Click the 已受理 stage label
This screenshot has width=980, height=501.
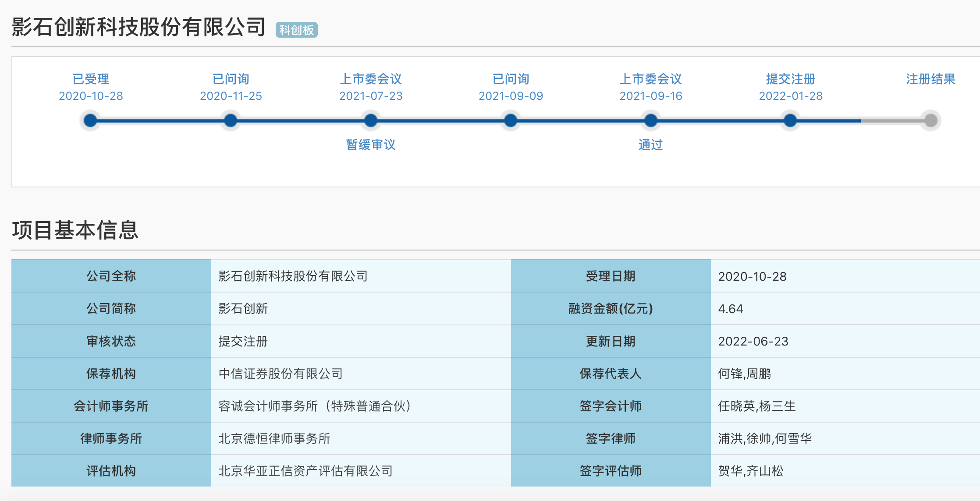tap(91, 79)
